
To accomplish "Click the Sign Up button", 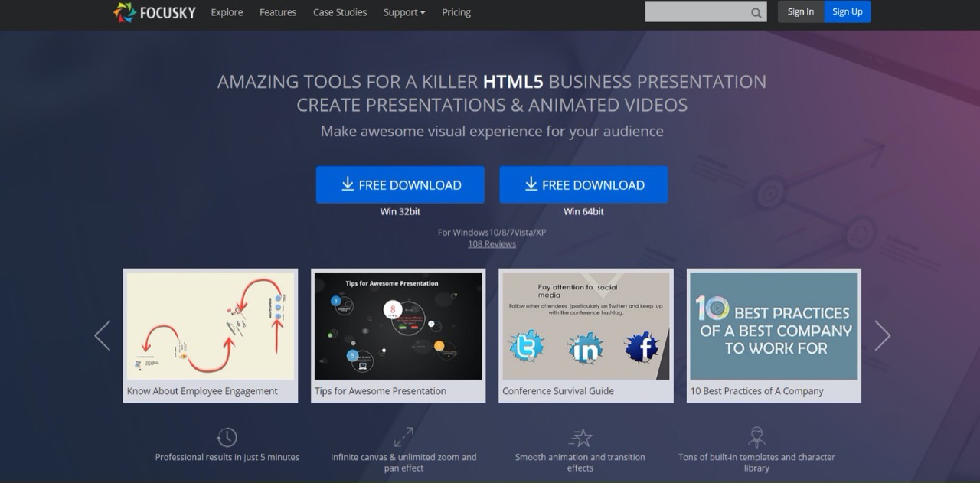I will (x=848, y=11).
